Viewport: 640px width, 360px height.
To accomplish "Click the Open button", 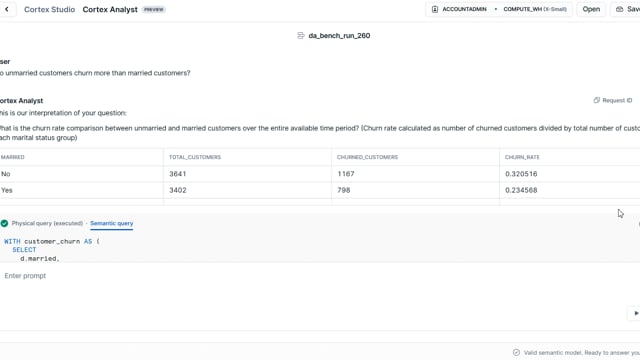I will [591, 9].
